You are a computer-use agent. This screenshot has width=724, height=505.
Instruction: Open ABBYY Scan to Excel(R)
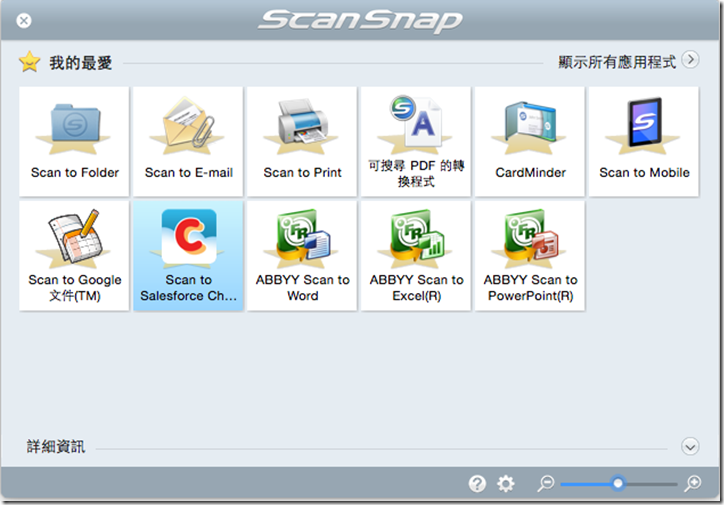pos(416,255)
